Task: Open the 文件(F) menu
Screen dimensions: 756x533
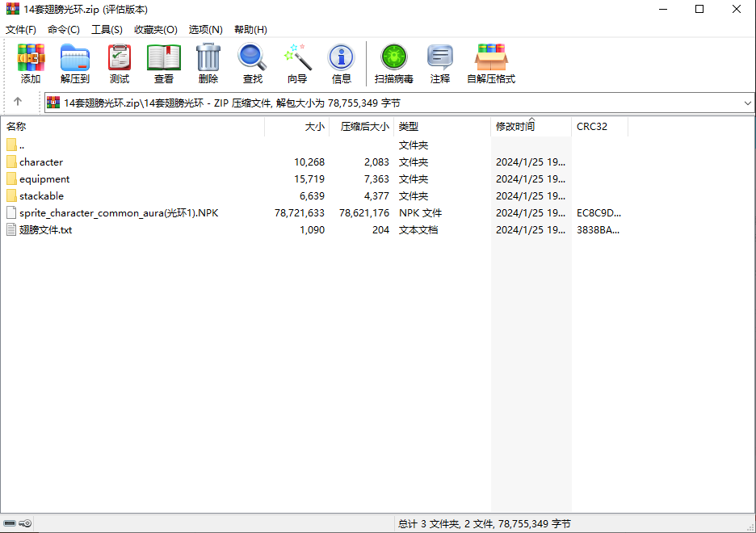Action: pyautogui.click(x=21, y=30)
